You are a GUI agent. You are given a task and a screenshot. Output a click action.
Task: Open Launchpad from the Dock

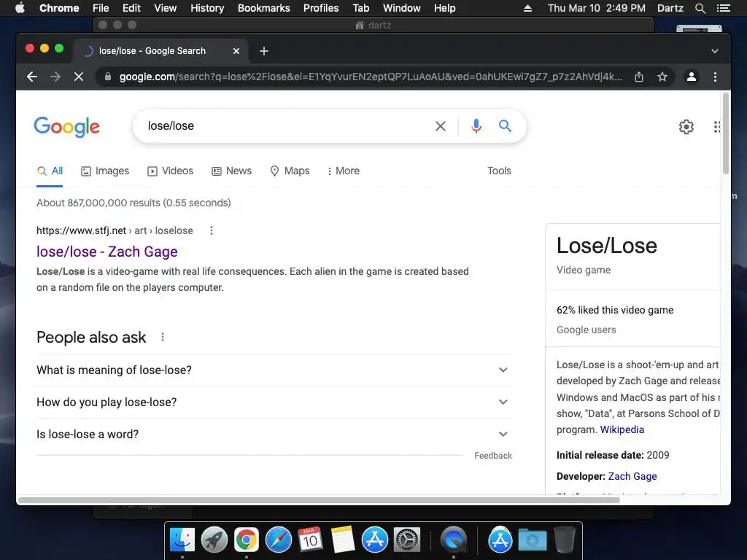[214, 540]
